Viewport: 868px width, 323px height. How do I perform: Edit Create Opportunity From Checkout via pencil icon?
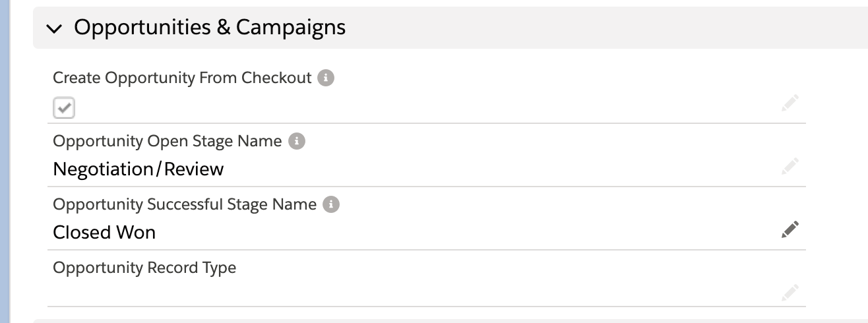click(x=790, y=103)
